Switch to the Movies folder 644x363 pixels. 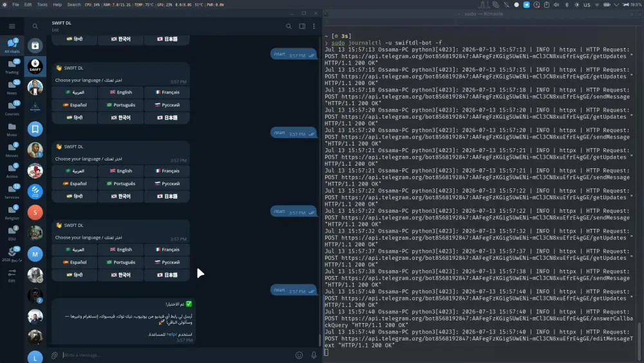point(12,150)
